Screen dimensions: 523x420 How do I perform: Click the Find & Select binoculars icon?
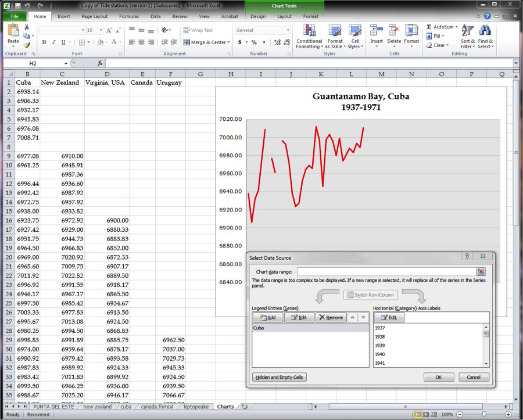click(485, 36)
